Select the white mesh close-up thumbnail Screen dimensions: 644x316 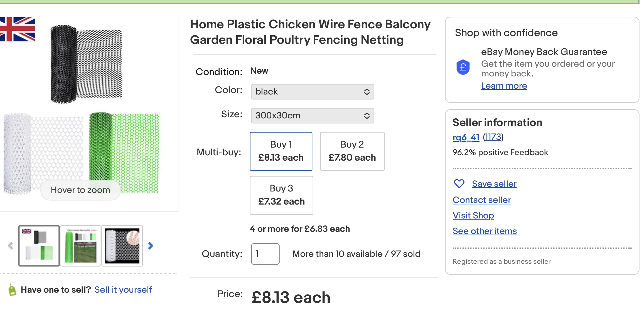point(122,246)
